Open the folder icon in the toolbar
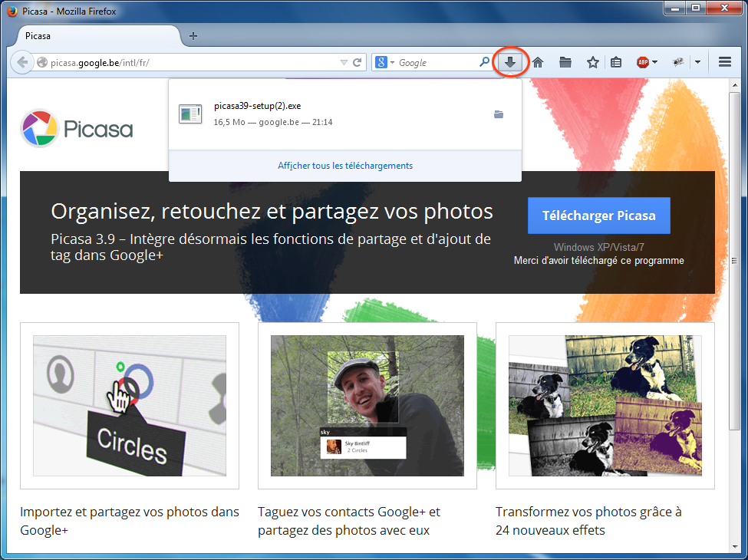 click(565, 62)
